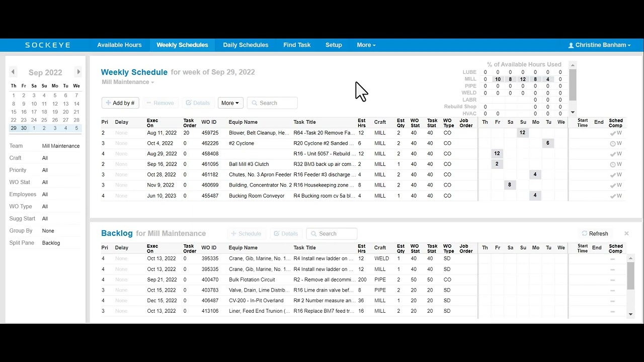Viewport: 644px width, 362px height.
Task: Open the Find Task tab
Action: (x=297, y=45)
